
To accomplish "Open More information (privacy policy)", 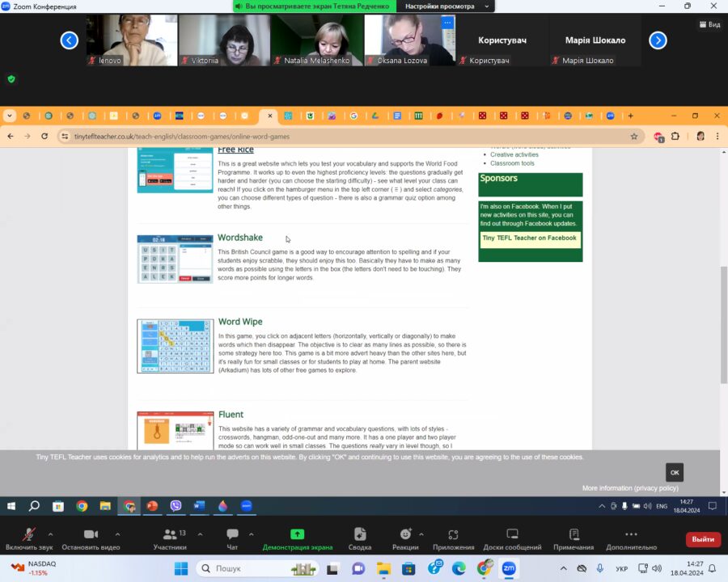I will [x=630, y=488].
